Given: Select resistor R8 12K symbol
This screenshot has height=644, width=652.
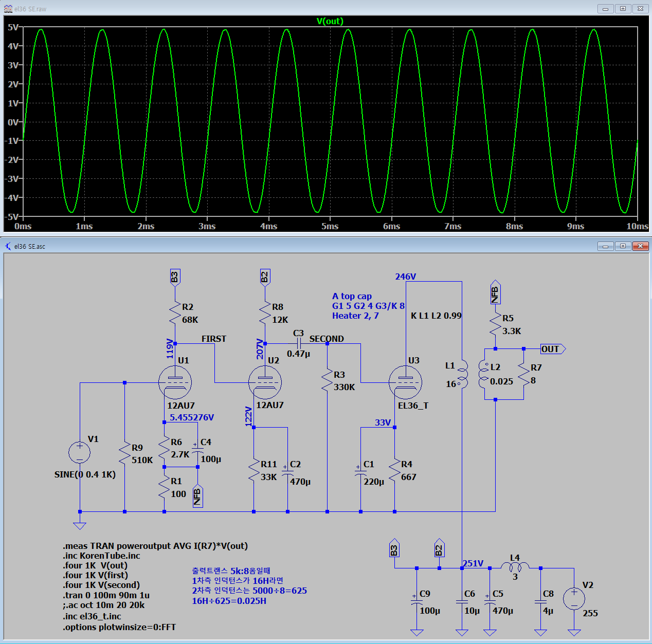Looking at the screenshot, I should 265,314.
